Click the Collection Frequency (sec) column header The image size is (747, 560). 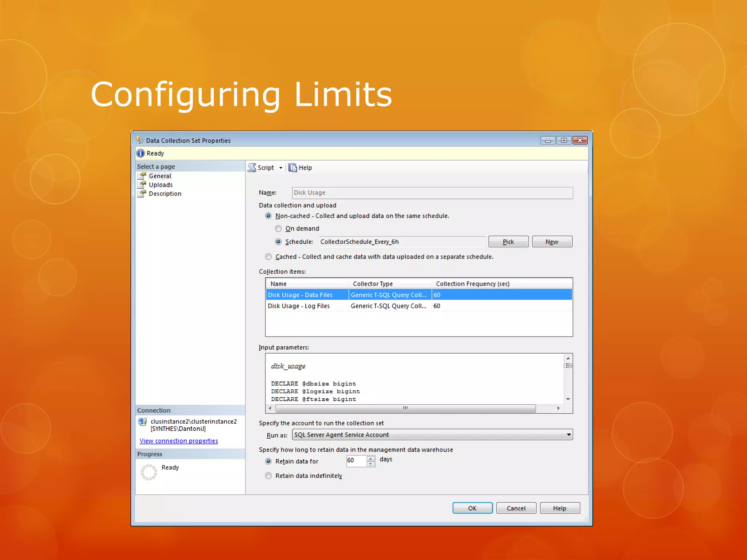pos(502,284)
